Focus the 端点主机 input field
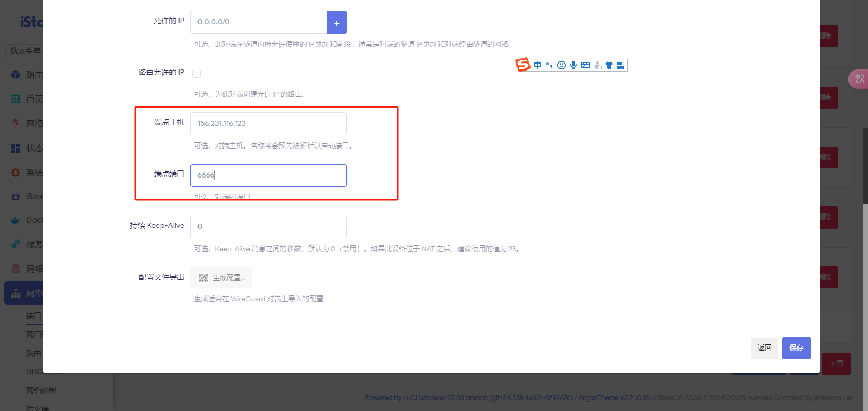The width and height of the screenshot is (868, 411). coord(268,124)
